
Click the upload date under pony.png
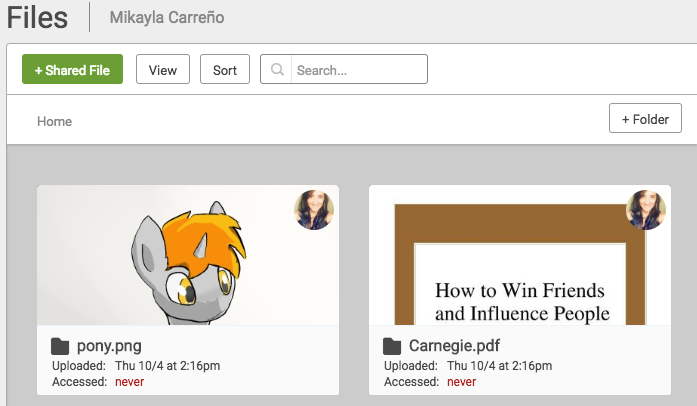(x=168, y=366)
